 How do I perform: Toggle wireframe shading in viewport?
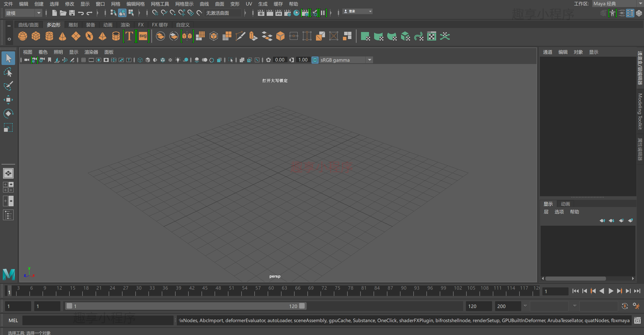tap(140, 60)
